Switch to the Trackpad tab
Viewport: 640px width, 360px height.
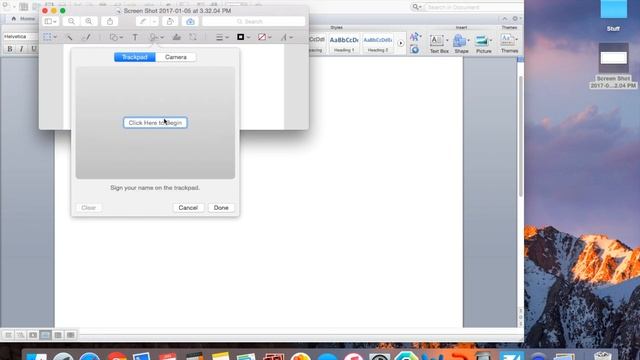click(135, 57)
